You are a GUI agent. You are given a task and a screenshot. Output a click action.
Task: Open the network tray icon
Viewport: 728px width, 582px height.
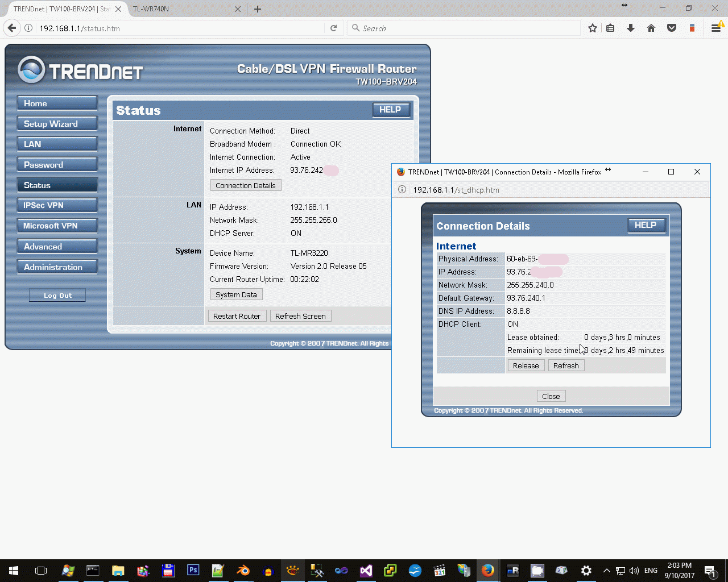(620, 571)
